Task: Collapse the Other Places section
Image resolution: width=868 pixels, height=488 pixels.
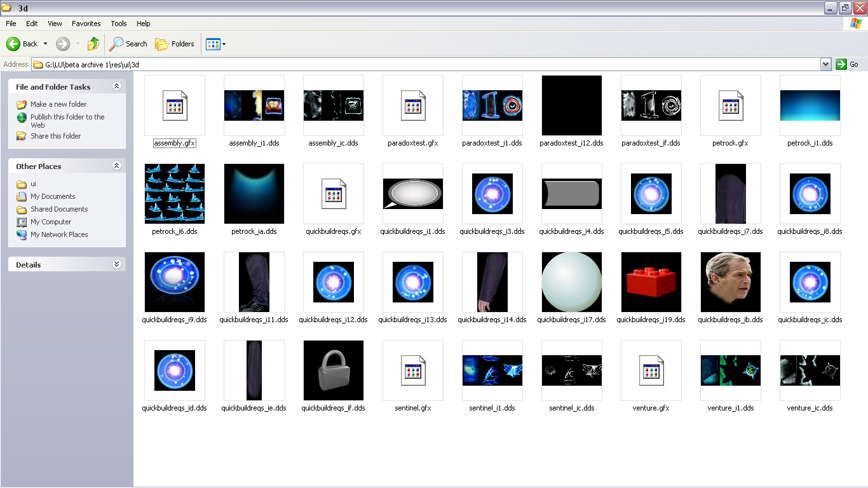Action: pos(116,166)
